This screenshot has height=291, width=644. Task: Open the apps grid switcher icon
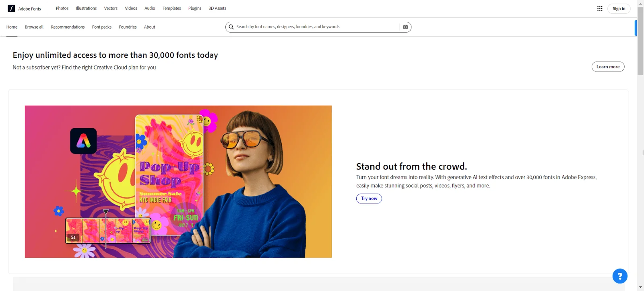pyautogui.click(x=600, y=8)
